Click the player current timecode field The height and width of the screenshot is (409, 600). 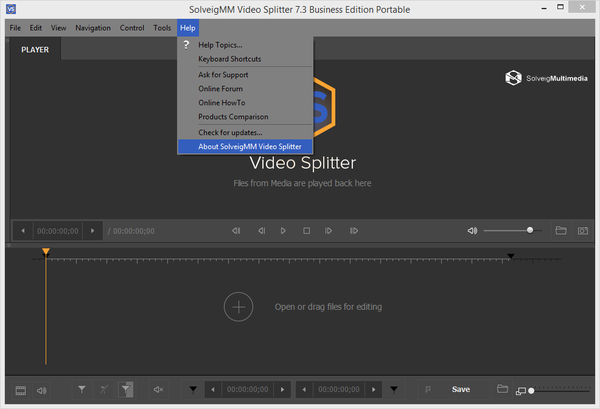point(58,231)
